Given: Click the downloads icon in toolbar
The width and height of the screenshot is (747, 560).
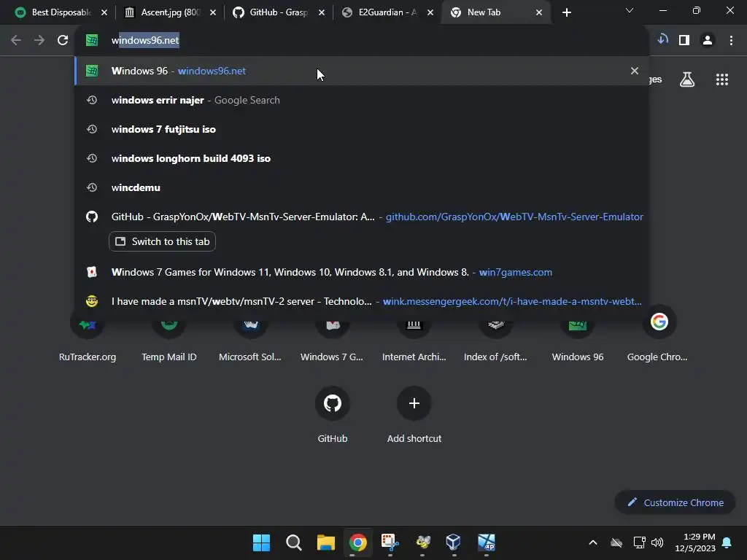Looking at the screenshot, I should [662, 39].
